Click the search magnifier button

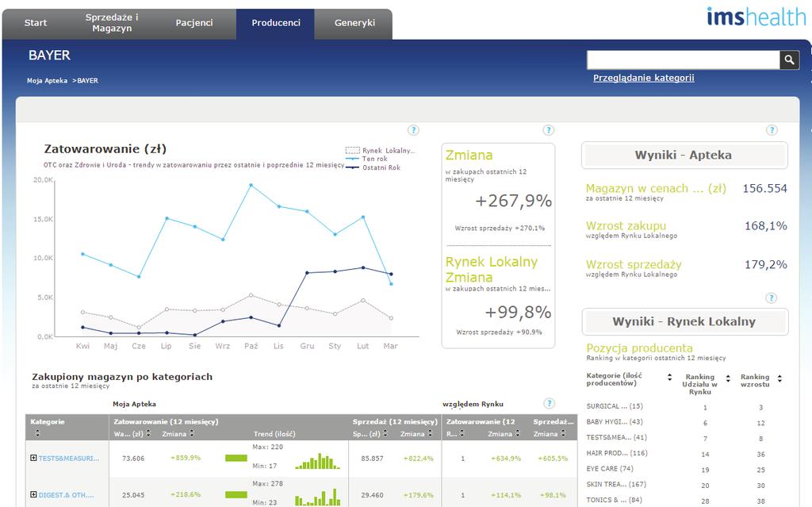tap(789, 60)
